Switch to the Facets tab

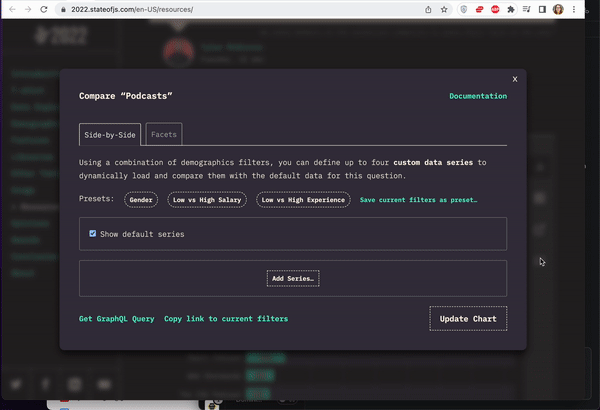(x=164, y=134)
